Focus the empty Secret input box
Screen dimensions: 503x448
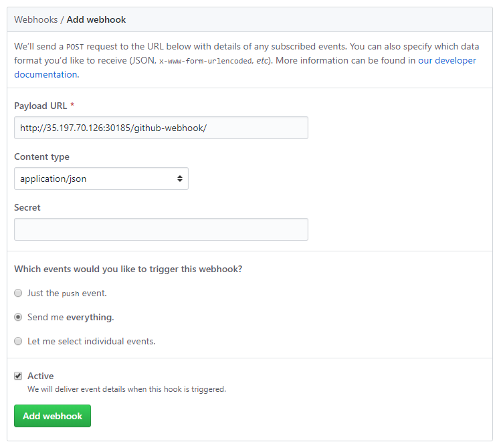(x=161, y=229)
